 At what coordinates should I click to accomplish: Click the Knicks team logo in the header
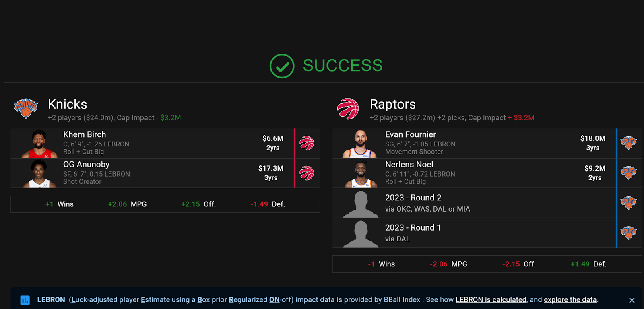(x=26, y=108)
